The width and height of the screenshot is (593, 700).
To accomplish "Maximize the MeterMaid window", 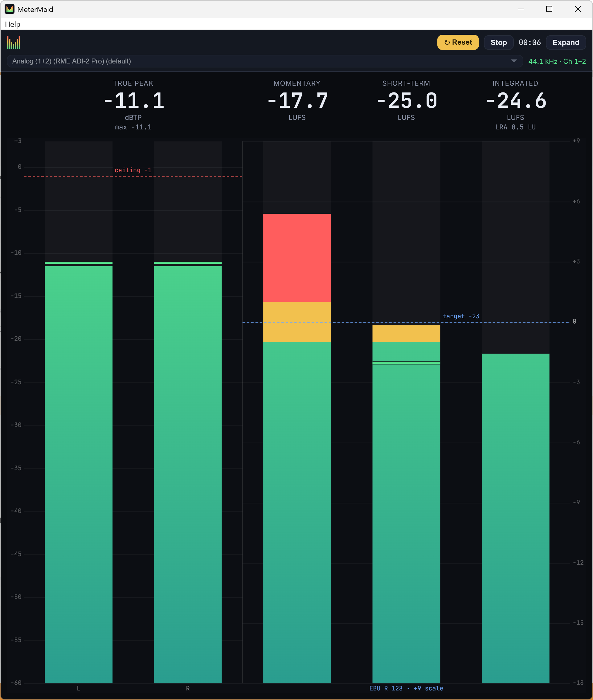I will [x=549, y=9].
